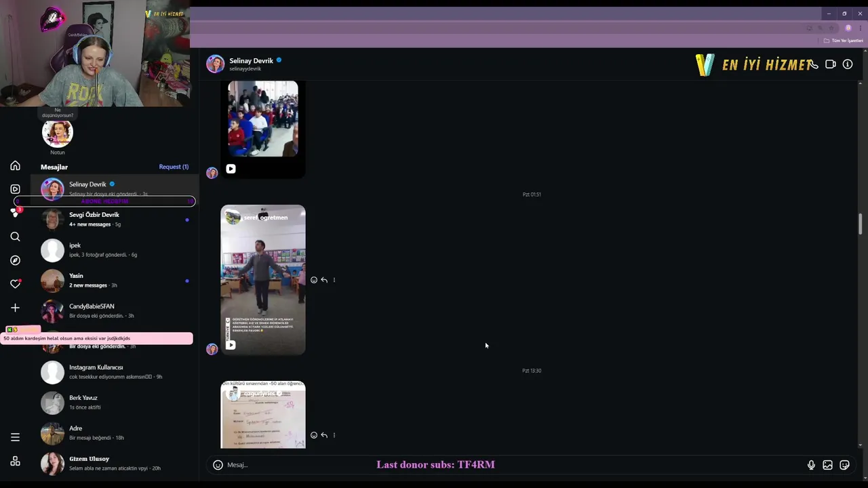Start a video call with Selinay Devrik

[831, 64]
